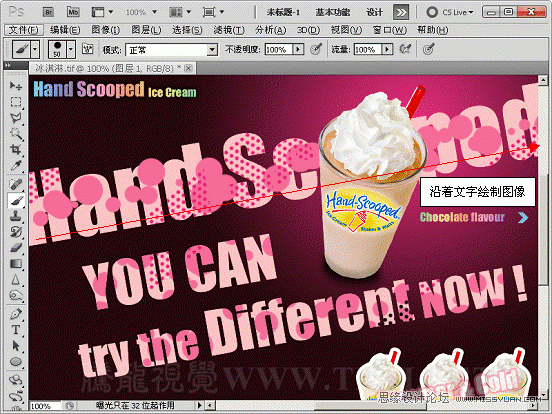Enable tablet pressure for opacity
This screenshot has height=414, width=552.
tap(316, 49)
